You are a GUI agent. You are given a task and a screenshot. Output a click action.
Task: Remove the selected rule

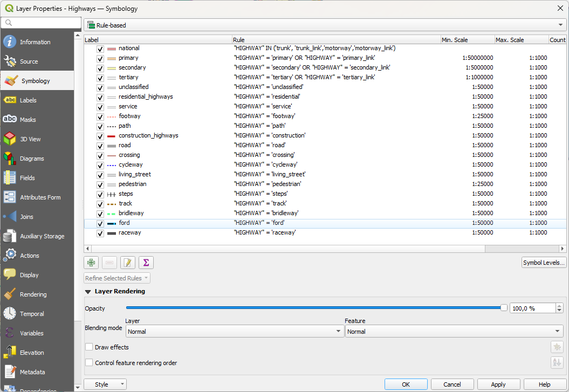coord(109,263)
